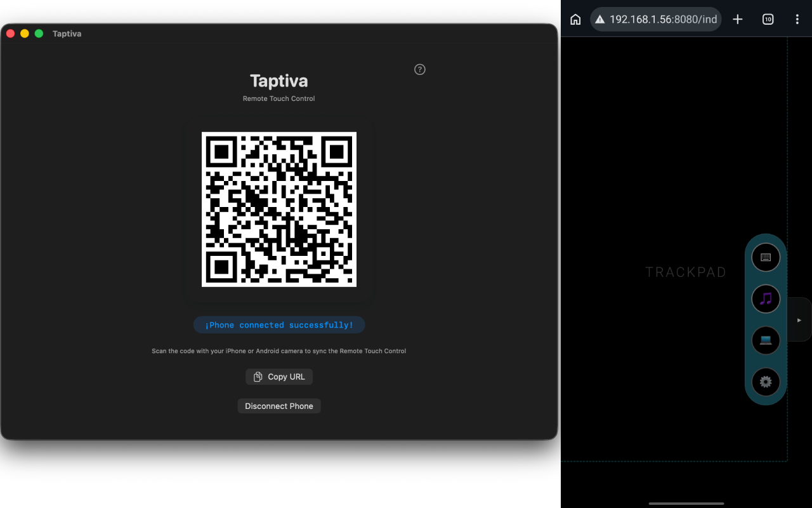The height and width of the screenshot is (508, 812).
Task: Click the scan the code instruction text
Action: [x=279, y=351]
